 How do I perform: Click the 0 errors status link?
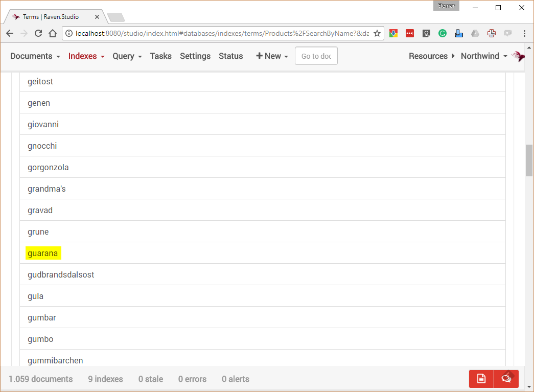point(192,379)
